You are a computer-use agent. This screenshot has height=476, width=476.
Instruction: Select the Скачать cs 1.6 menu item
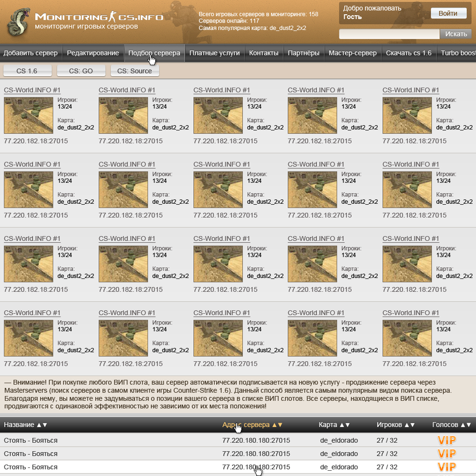point(408,53)
